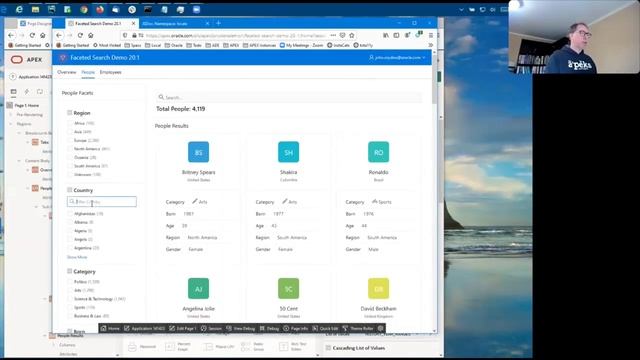Tick the South America region checkbox
The image size is (640, 360).
(70, 166)
